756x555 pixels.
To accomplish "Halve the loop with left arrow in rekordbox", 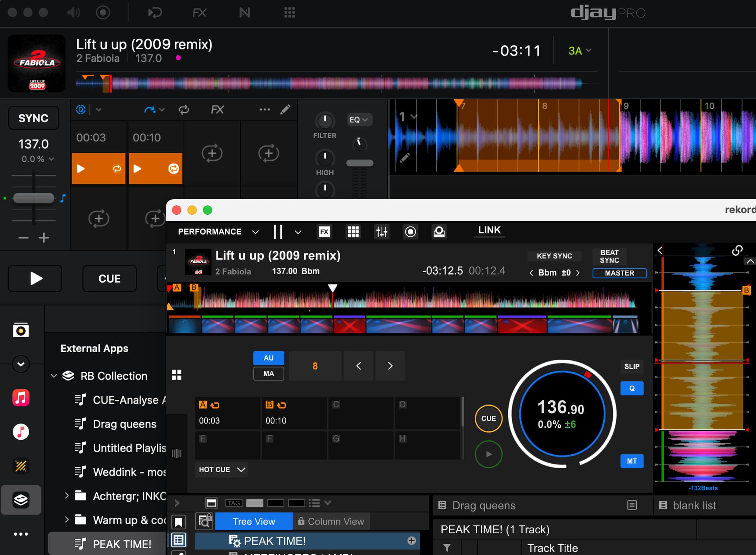I will [x=358, y=366].
